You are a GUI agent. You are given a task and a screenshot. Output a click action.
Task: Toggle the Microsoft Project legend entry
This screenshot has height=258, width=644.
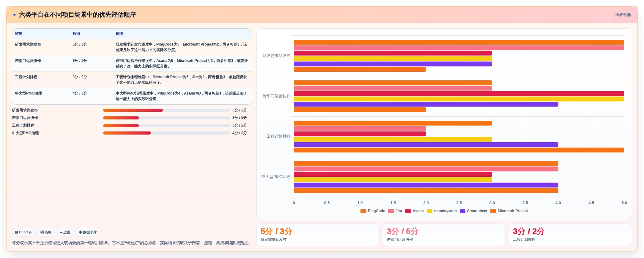pos(509,211)
